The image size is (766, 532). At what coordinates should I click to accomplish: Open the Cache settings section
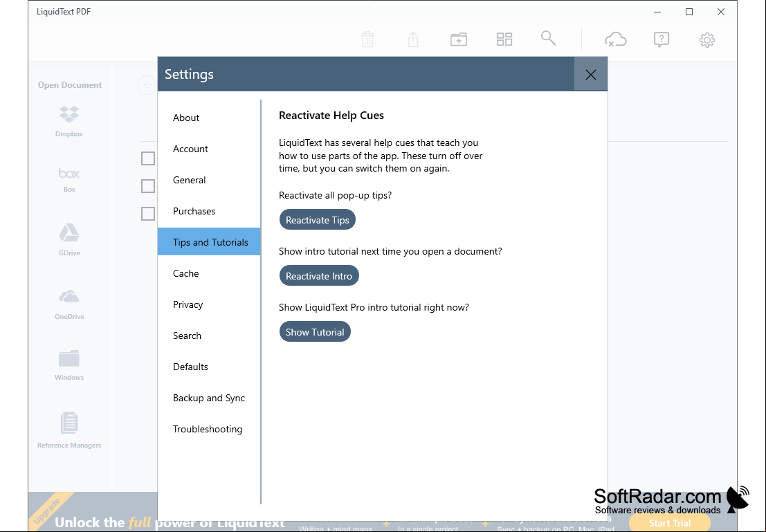pos(209,273)
